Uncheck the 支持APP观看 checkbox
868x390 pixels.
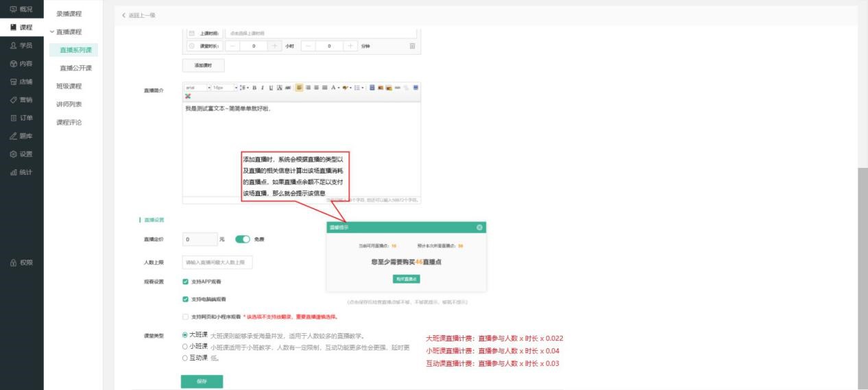pyautogui.click(x=186, y=282)
